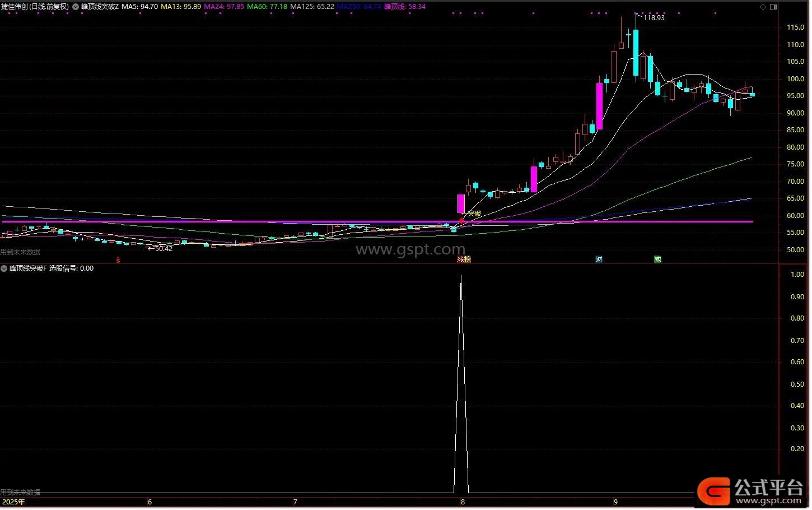Open the 财 financial report marker
This screenshot has height=510, width=812.
pyautogui.click(x=599, y=259)
